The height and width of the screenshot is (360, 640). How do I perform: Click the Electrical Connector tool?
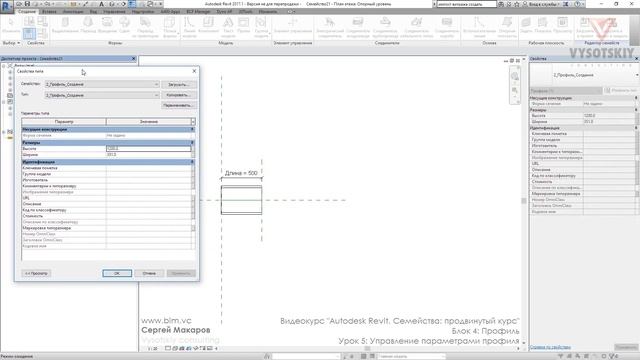[x=330, y=27]
